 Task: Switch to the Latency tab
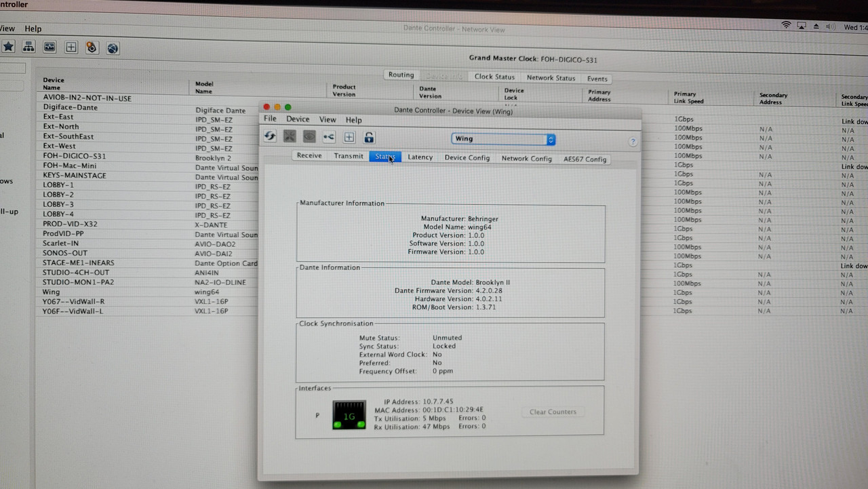(x=420, y=157)
